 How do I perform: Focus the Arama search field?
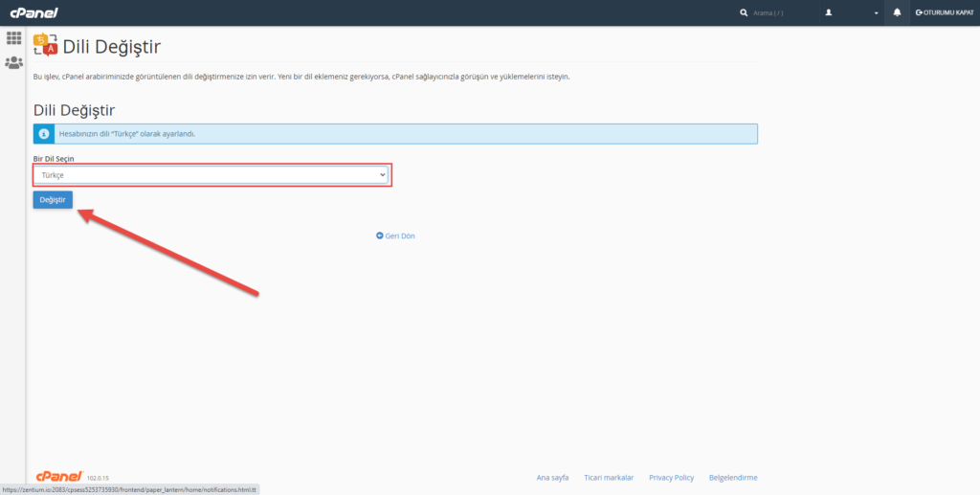click(775, 12)
